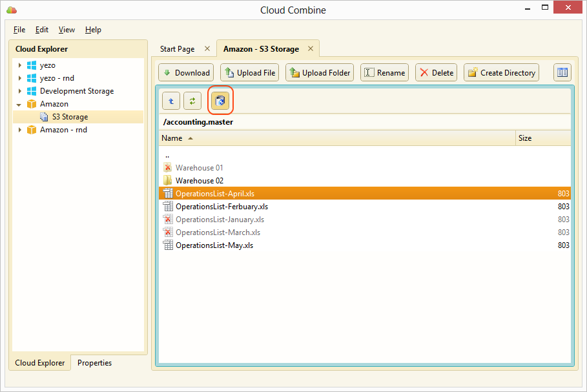Expand the yezo tree node
Viewport: 587px width, 392px height.
pos(20,65)
